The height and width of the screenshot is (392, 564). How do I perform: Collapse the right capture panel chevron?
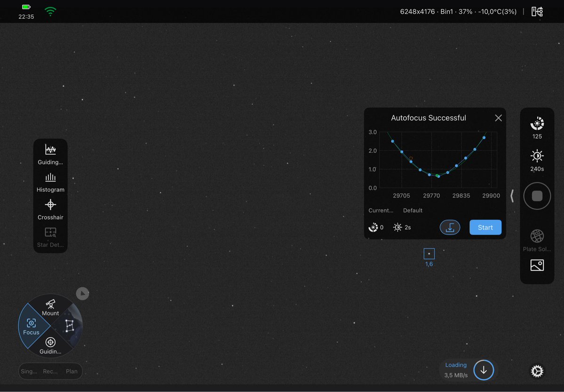[x=512, y=196]
